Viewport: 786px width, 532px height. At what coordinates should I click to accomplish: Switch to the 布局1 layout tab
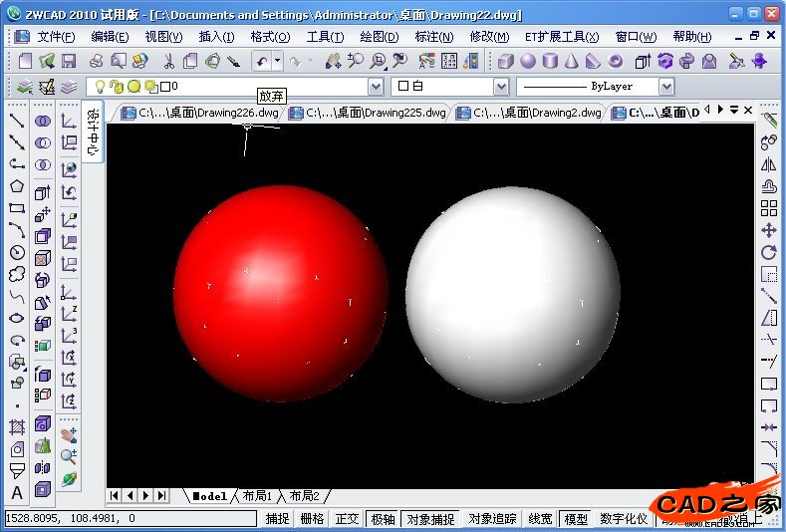pyautogui.click(x=257, y=496)
